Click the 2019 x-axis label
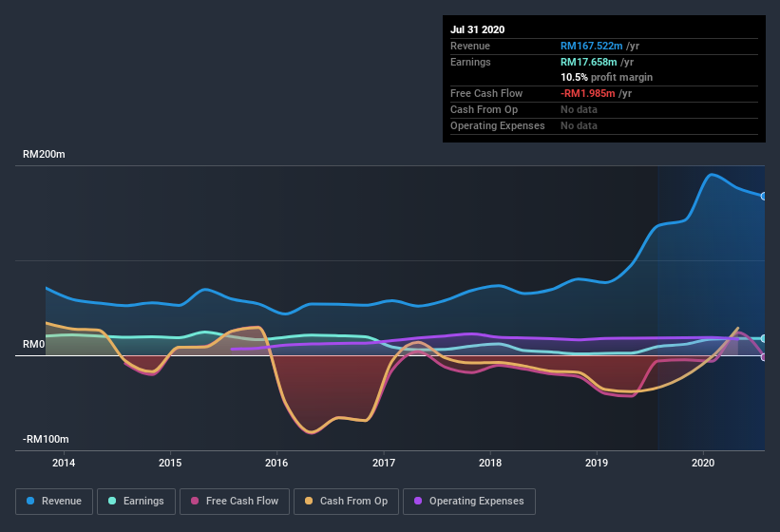 [597, 463]
